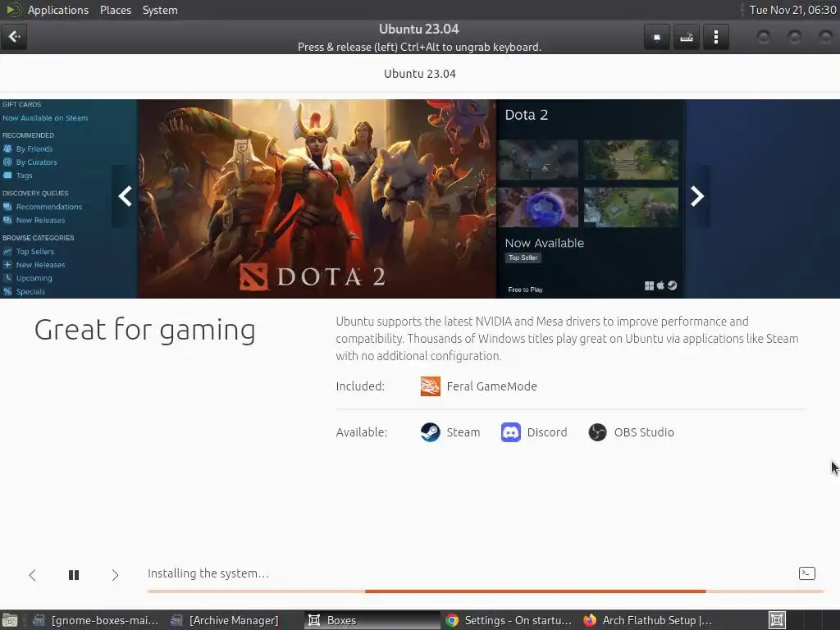The height and width of the screenshot is (630, 840).
Task: Click the Feral GameMode icon
Action: click(x=430, y=386)
